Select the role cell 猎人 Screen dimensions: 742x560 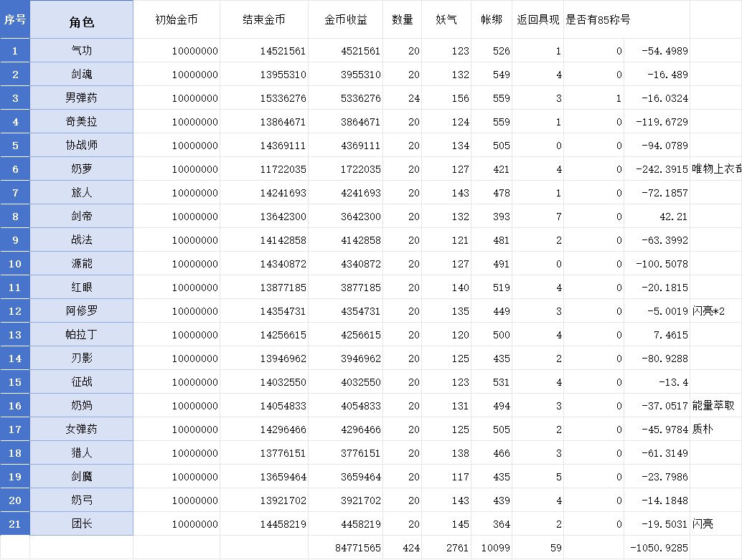(x=81, y=452)
